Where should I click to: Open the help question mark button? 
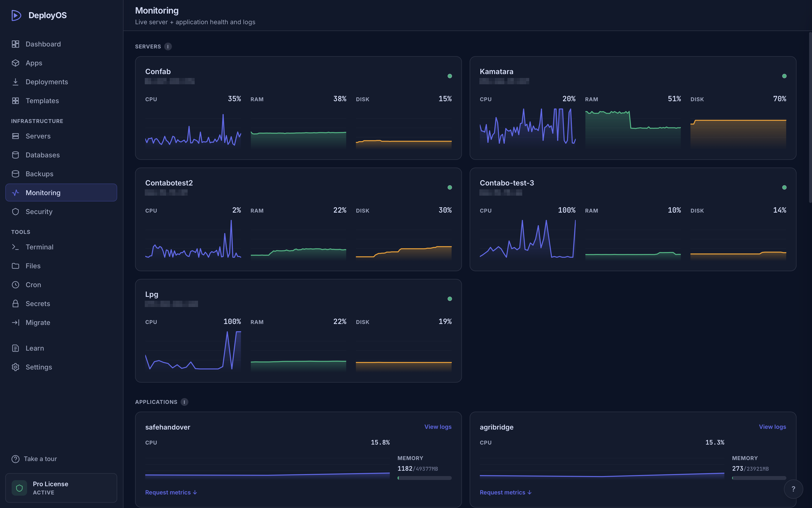793,489
